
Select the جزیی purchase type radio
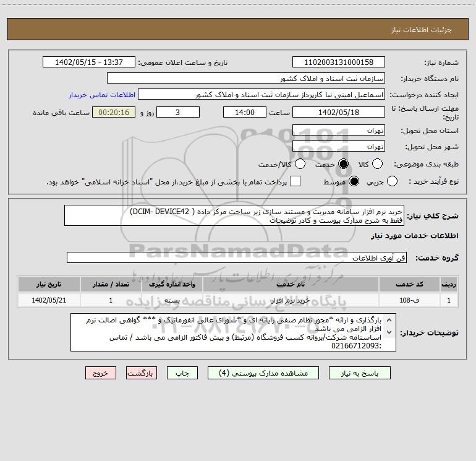[x=392, y=181]
